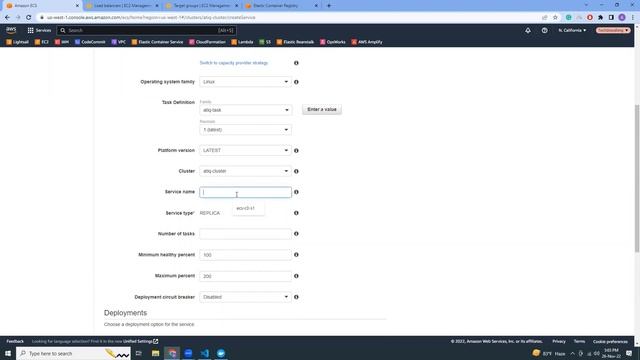Show info for Cluster field
Image resolution: width=640 pixels, height=360 pixels.
296,171
